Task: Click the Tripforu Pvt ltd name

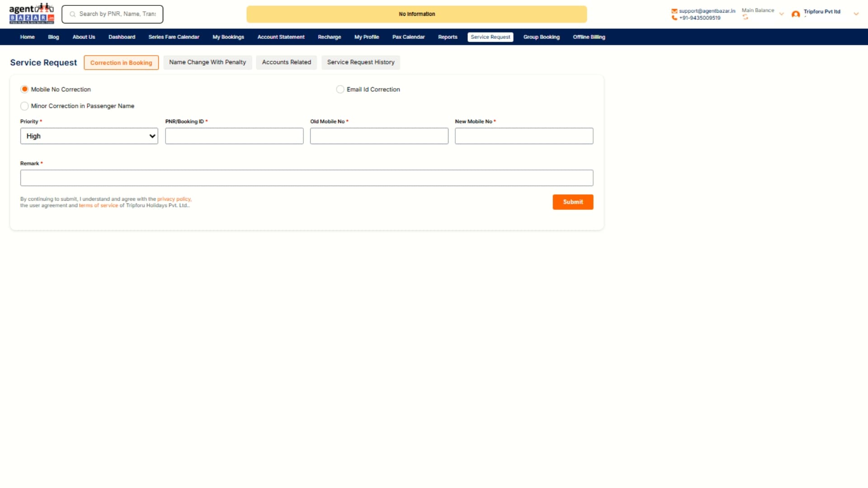Action: [822, 12]
